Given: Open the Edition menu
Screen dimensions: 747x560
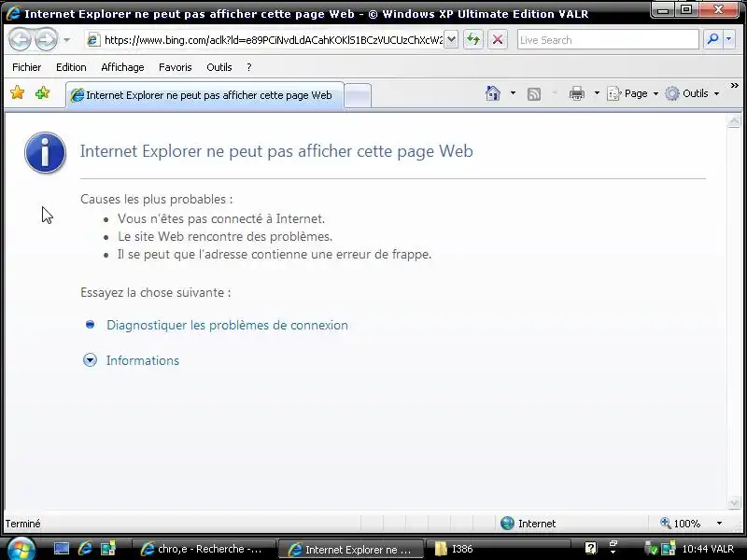Looking at the screenshot, I should click(71, 67).
